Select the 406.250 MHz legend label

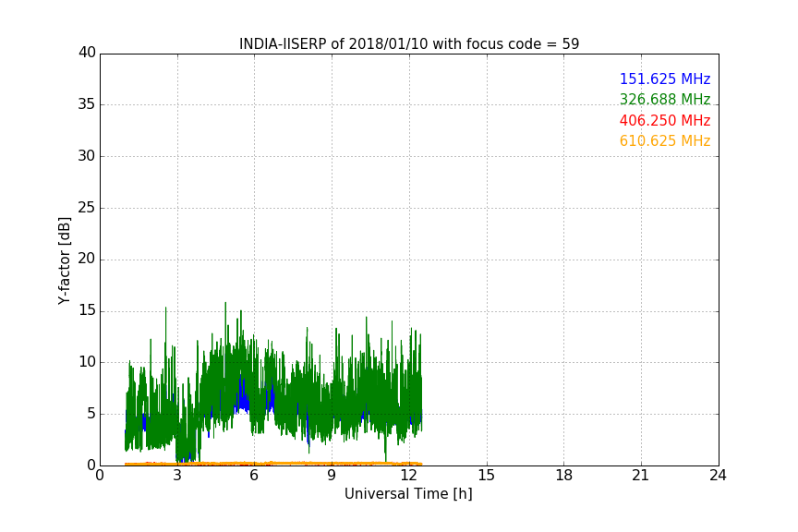[x=665, y=121]
